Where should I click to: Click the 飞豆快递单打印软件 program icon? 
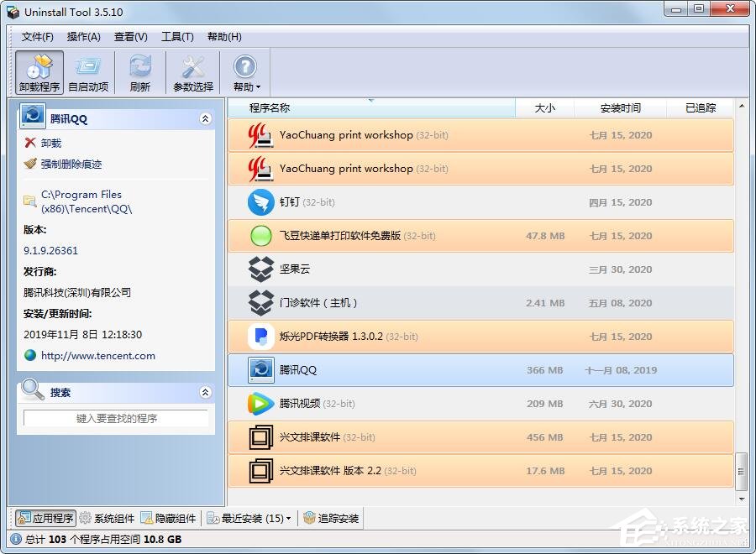[260, 236]
